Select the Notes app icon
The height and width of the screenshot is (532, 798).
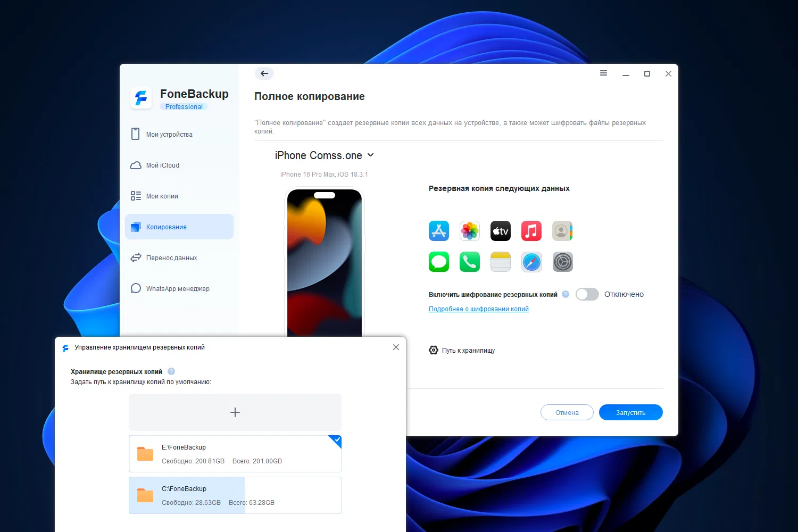[501, 262]
